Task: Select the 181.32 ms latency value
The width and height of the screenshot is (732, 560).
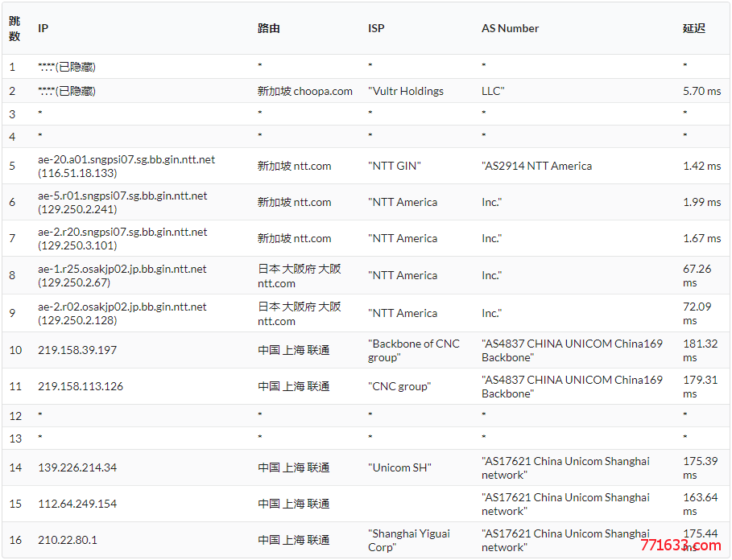Action: coord(701,350)
